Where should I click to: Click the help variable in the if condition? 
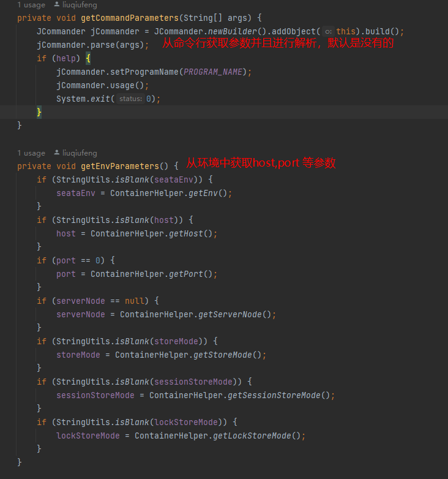click(65, 58)
